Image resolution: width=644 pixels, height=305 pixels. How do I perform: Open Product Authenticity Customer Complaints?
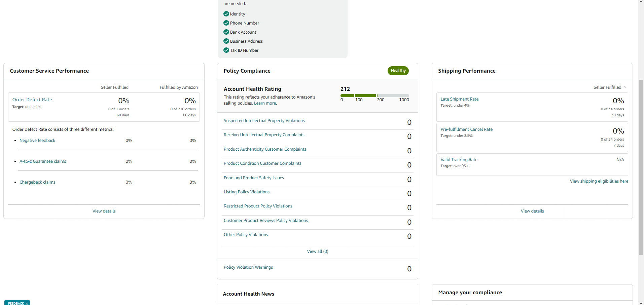click(265, 149)
